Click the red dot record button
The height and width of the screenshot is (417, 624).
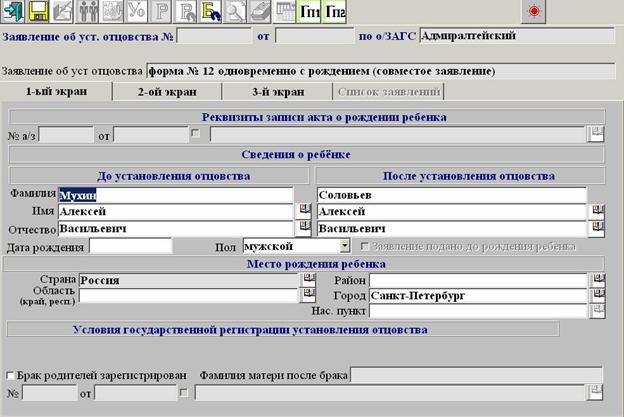coord(534,11)
